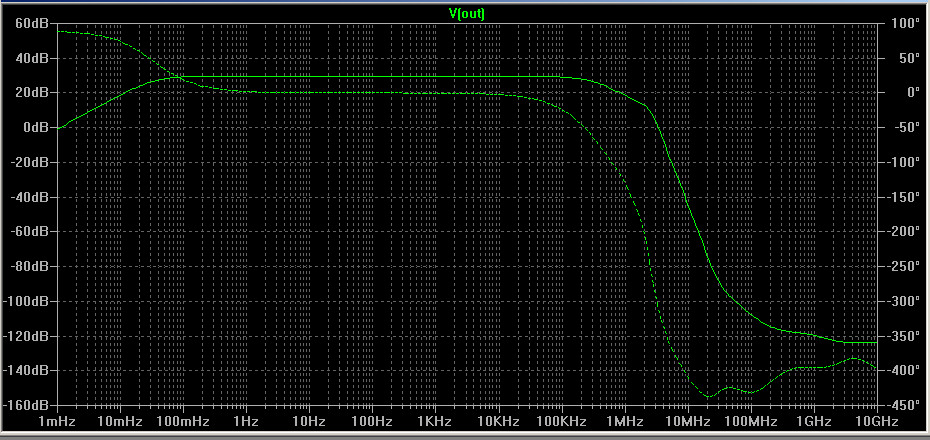Click the -150° phase axis label
This screenshot has height=440, width=930.
point(902,197)
